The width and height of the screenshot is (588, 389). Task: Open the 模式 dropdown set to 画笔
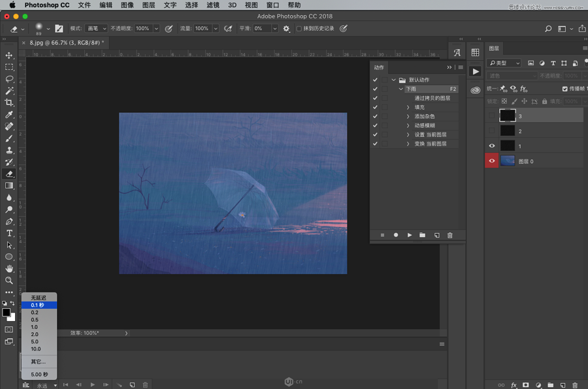96,29
